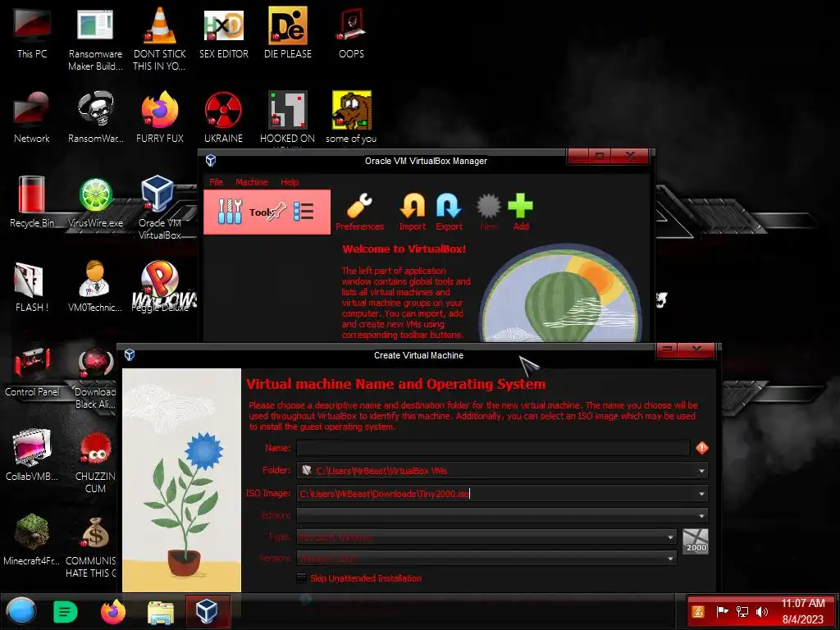Expand the Folder path dropdown
The width and height of the screenshot is (840, 630).
[x=701, y=471]
